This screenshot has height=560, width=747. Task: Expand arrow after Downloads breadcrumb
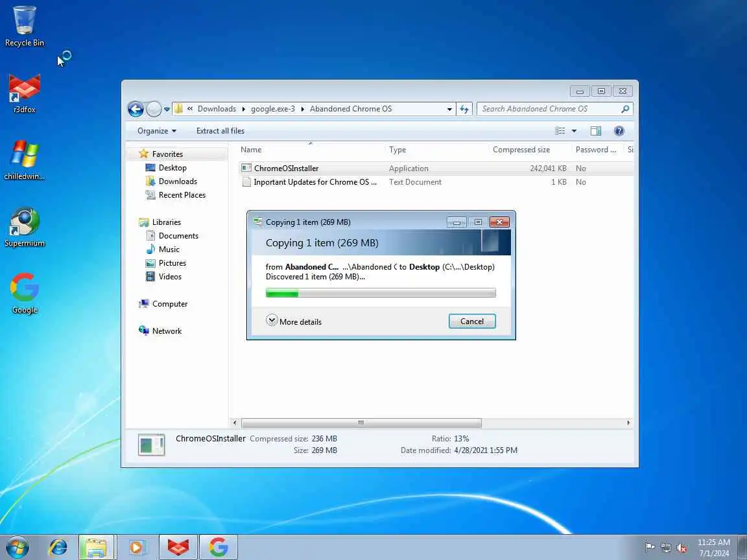click(x=243, y=109)
